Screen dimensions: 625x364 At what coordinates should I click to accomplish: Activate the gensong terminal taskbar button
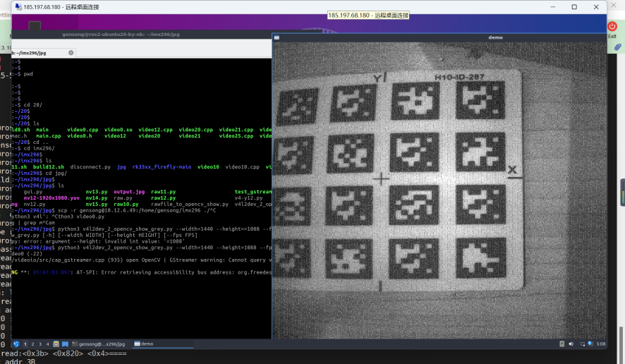click(x=99, y=344)
